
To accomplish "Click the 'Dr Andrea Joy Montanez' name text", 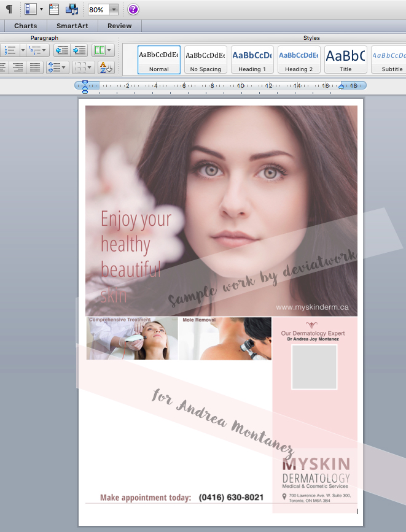I will pos(313,339).
